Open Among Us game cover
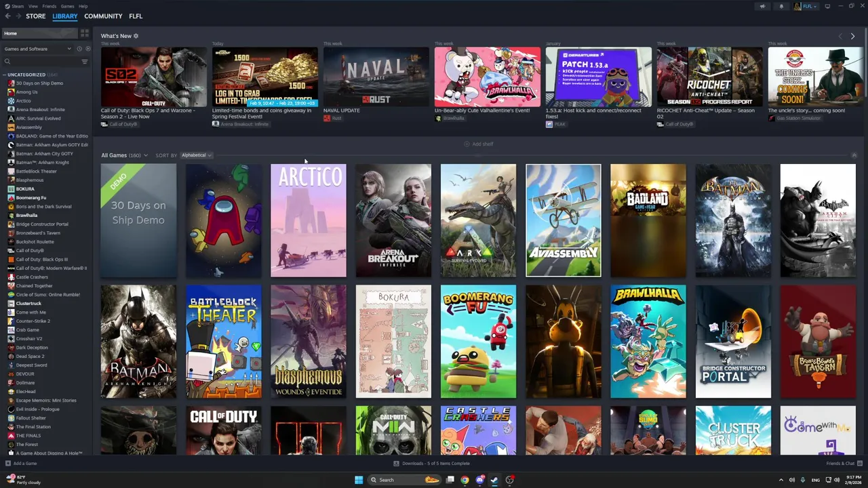The width and height of the screenshot is (868, 488). [x=223, y=220]
